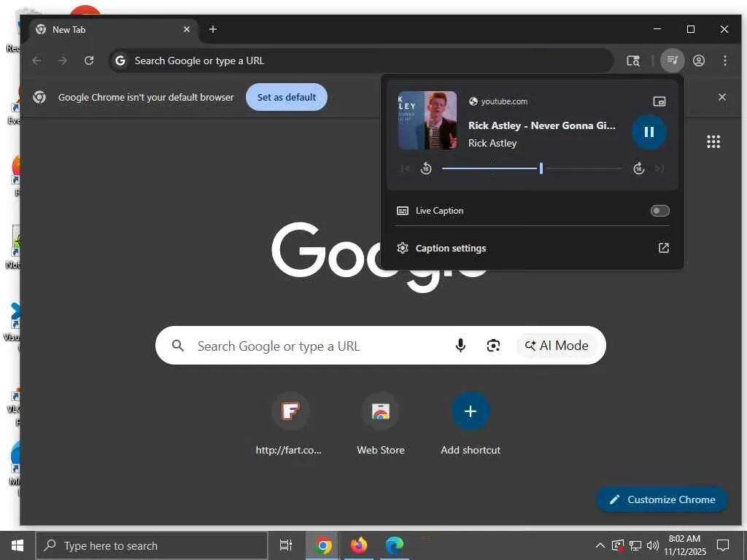Click the Rick Astley album thumbnail
This screenshot has height=560, width=747.
coord(427,120)
